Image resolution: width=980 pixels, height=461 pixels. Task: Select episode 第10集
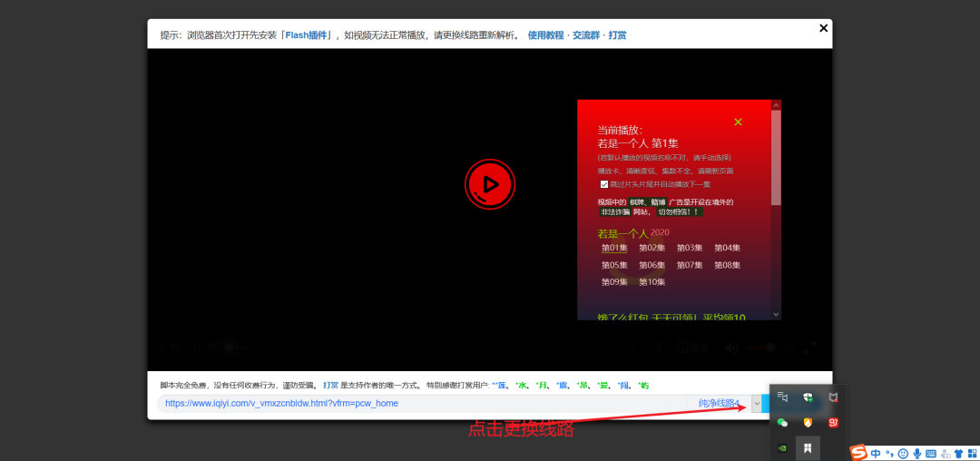pyautogui.click(x=652, y=281)
